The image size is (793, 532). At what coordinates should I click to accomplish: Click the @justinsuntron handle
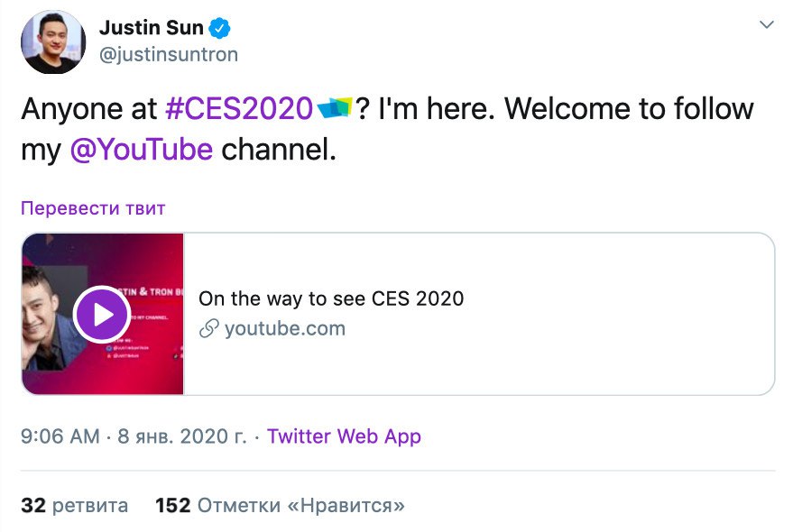pos(168,54)
